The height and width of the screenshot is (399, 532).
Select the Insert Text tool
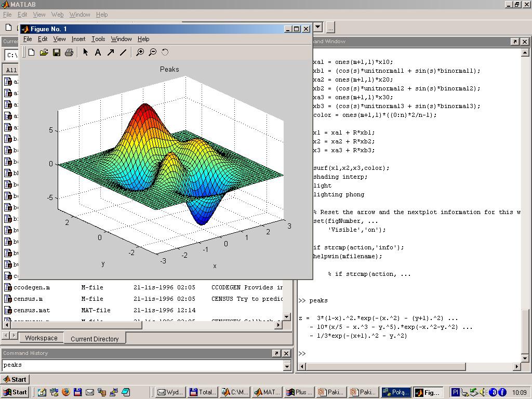tap(98, 52)
